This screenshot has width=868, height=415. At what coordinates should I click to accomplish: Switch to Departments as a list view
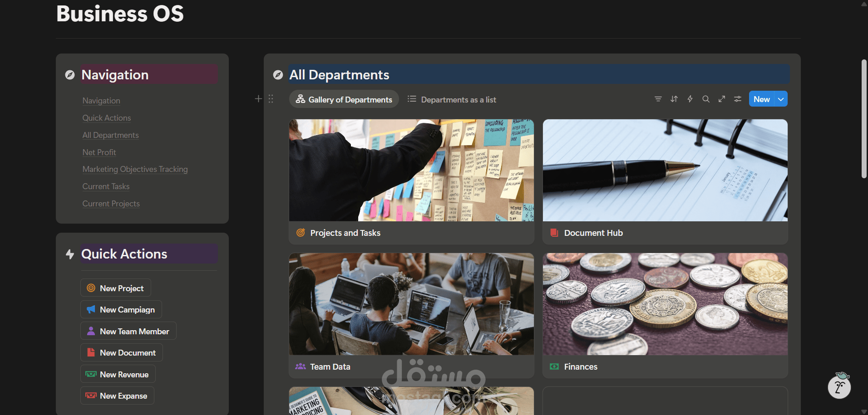(x=452, y=99)
